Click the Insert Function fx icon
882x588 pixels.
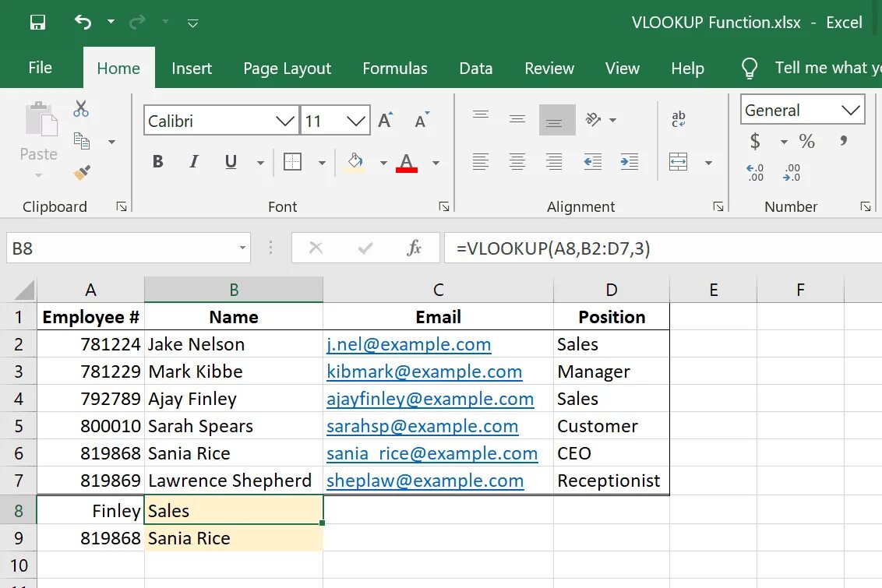(414, 248)
